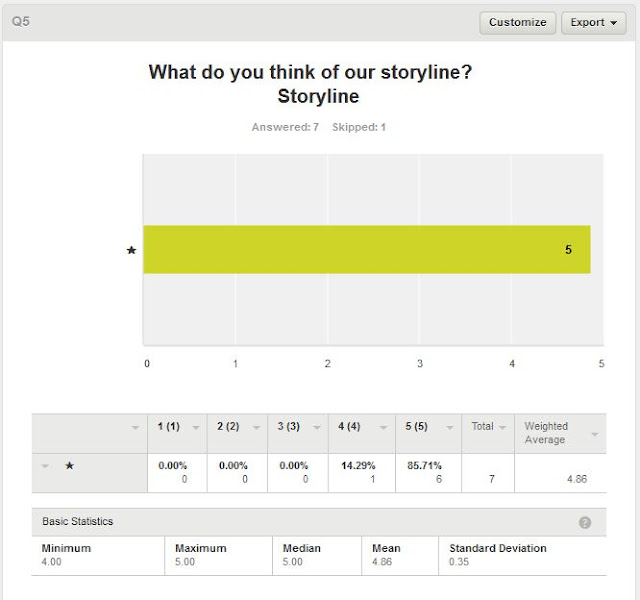Open the Export dropdown
The height and width of the screenshot is (600, 640).
pyautogui.click(x=593, y=22)
